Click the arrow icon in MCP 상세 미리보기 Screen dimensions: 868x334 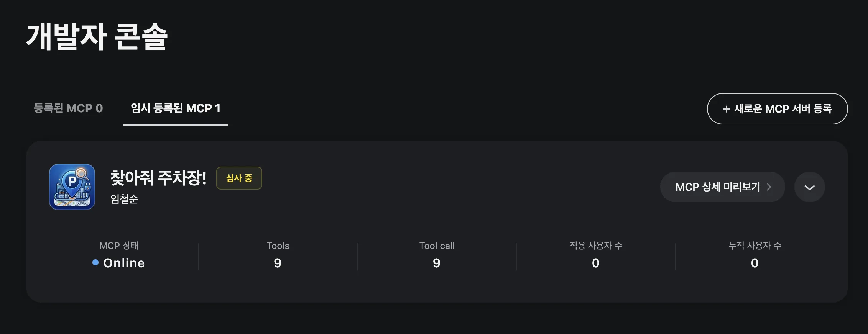[769, 187]
